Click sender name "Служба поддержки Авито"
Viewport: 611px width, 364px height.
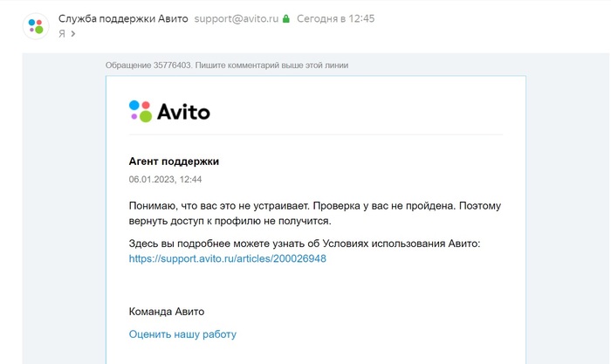click(122, 18)
